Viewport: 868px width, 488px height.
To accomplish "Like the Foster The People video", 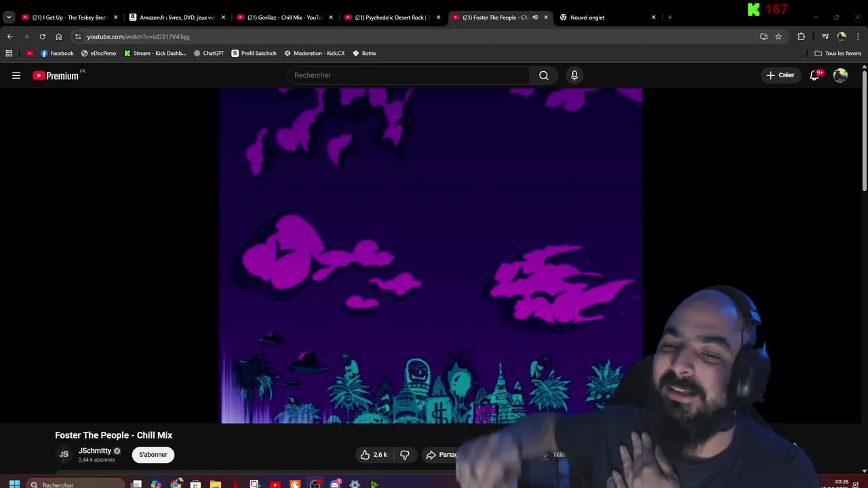I will (x=374, y=455).
